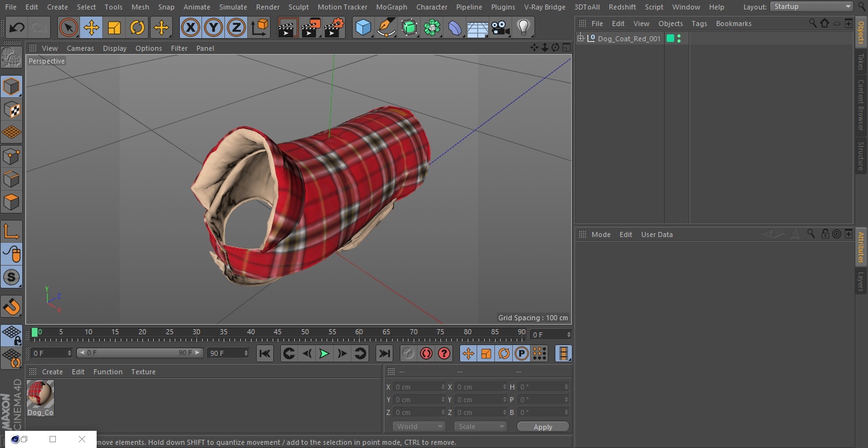This screenshot has width=868, height=448.
Task: Click the preview range slider bar
Action: pyautogui.click(x=140, y=353)
